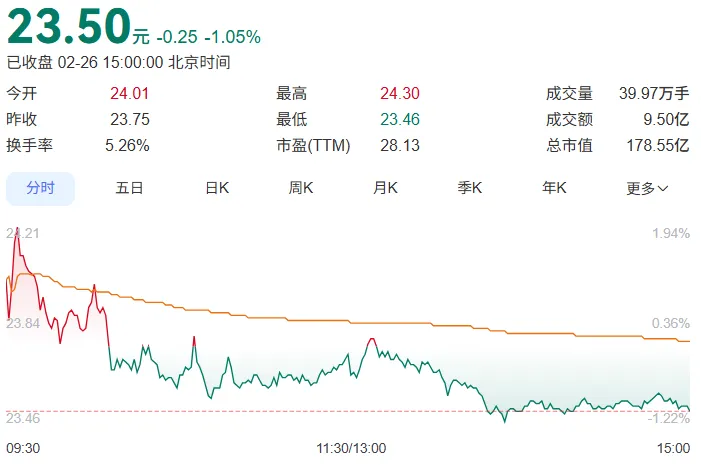
Task: Expand the 更多 more options dropdown
Action: click(x=647, y=189)
